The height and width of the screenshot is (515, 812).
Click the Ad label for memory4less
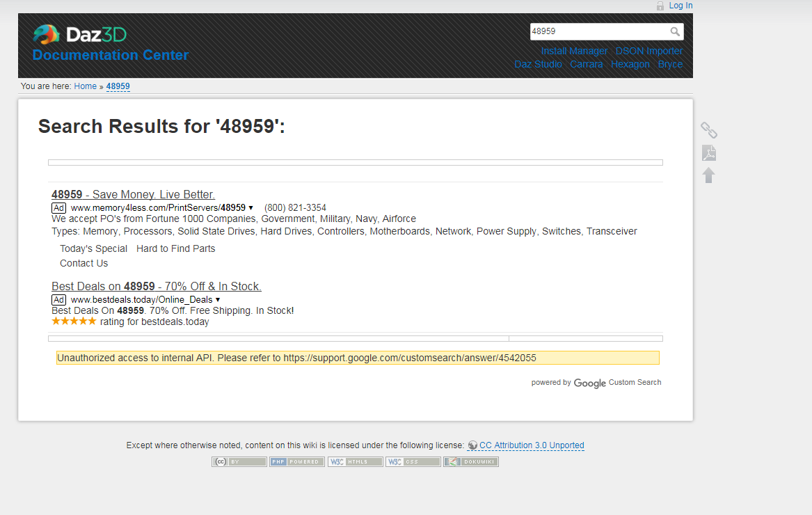[58, 208]
